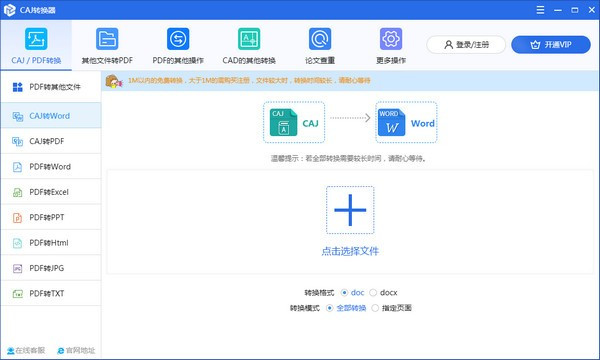Open the 其他文件转PDF toolbar icon

pyautogui.click(x=107, y=39)
